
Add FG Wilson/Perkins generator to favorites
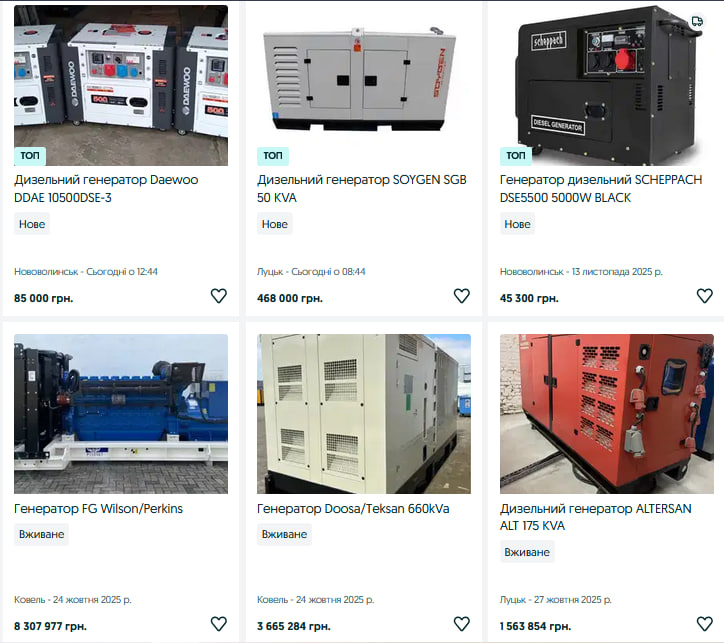219,624
